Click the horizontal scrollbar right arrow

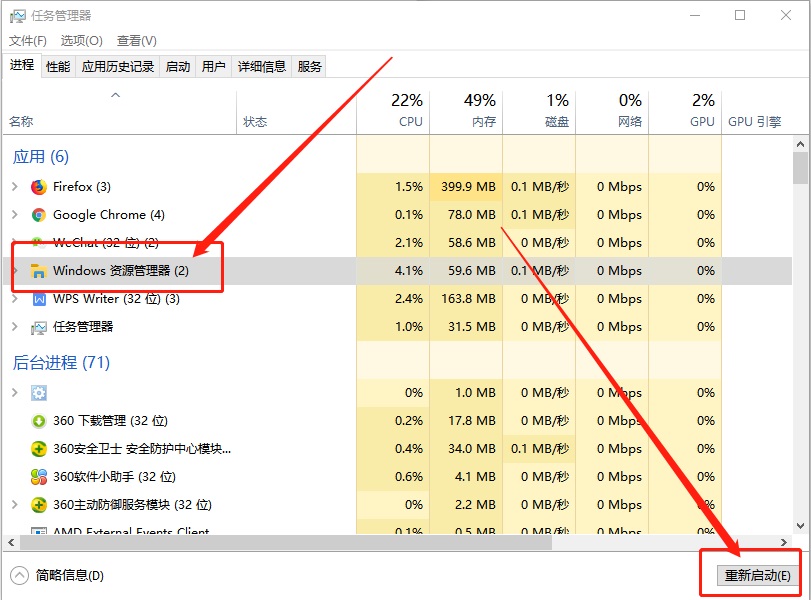(x=784, y=543)
